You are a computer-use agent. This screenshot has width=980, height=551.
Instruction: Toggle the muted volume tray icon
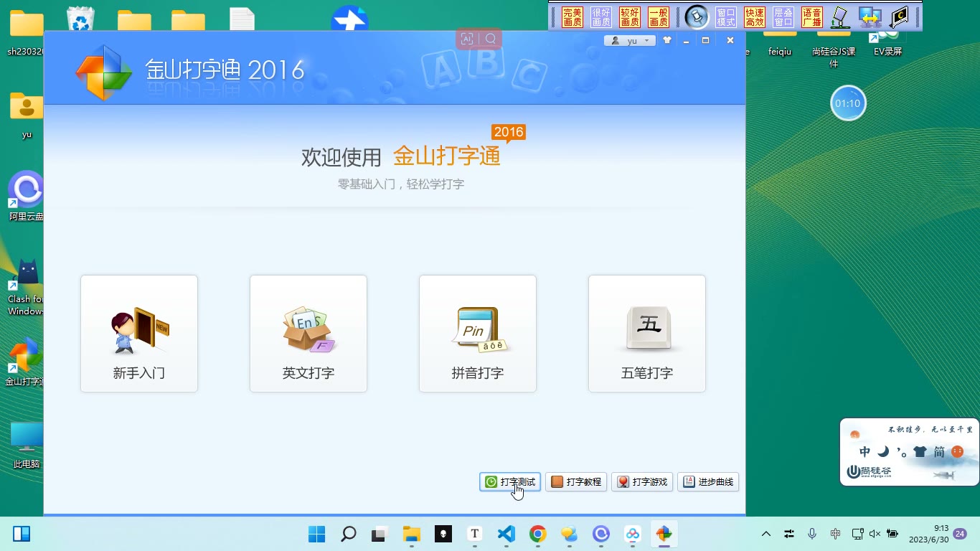point(875,534)
